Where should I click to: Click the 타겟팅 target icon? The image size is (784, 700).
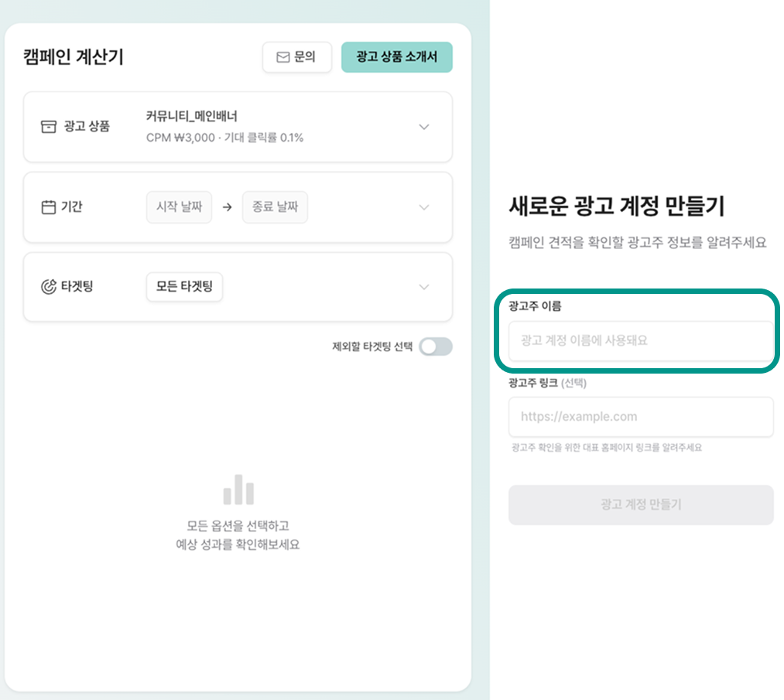(x=49, y=287)
